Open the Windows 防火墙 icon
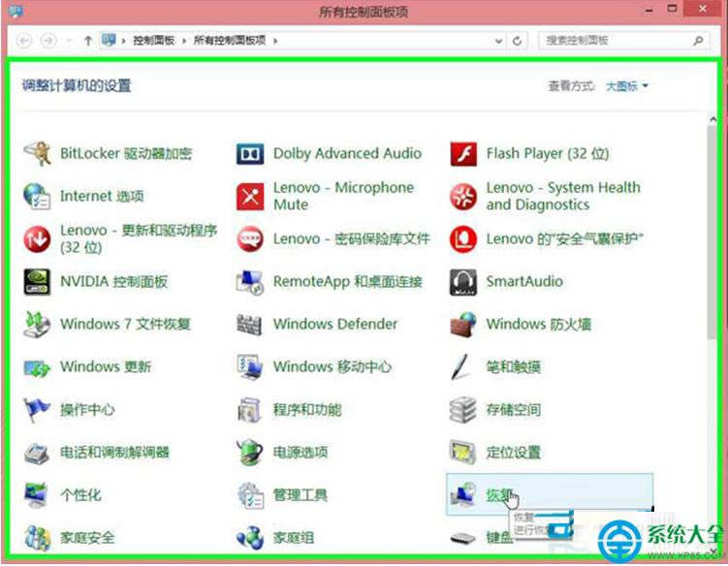This screenshot has width=728, height=566. pos(463,324)
